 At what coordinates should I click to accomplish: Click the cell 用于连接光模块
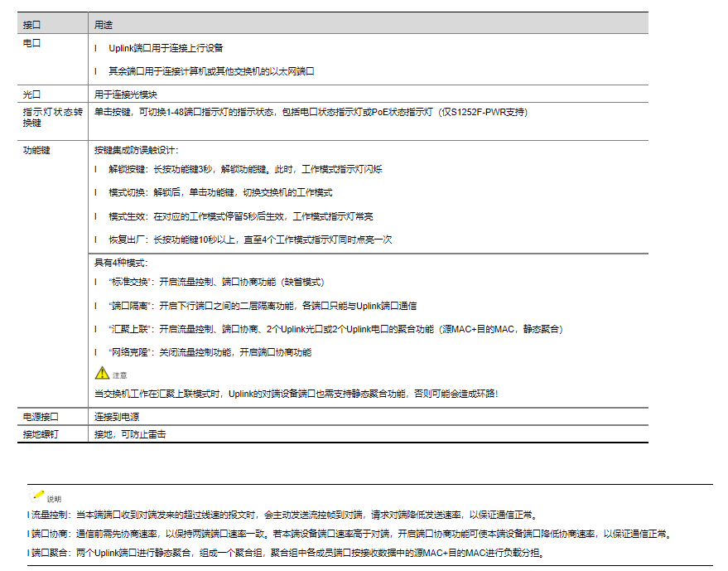tap(125, 94)
